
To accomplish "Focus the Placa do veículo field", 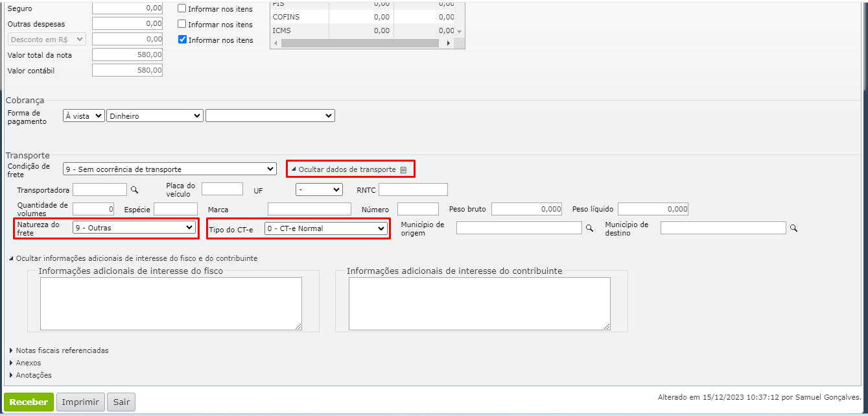I will [x=222, y=190].
